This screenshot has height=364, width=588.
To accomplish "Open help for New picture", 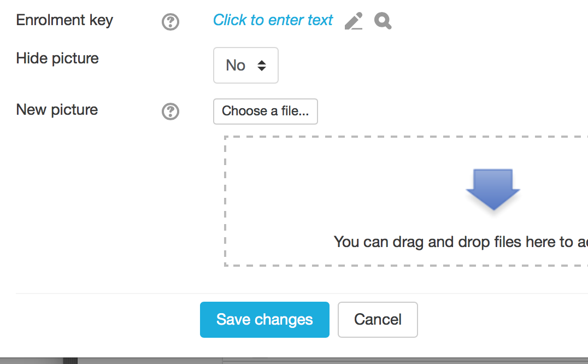I will [x=170, y=111].
